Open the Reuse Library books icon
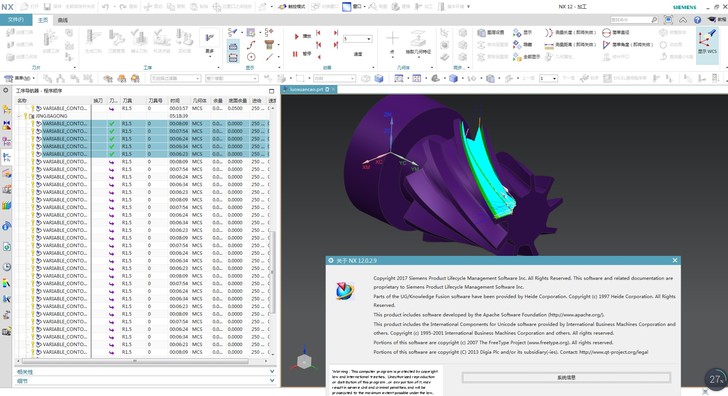The width and height of the screenshot is (728, 396). (x=6, y=205)
